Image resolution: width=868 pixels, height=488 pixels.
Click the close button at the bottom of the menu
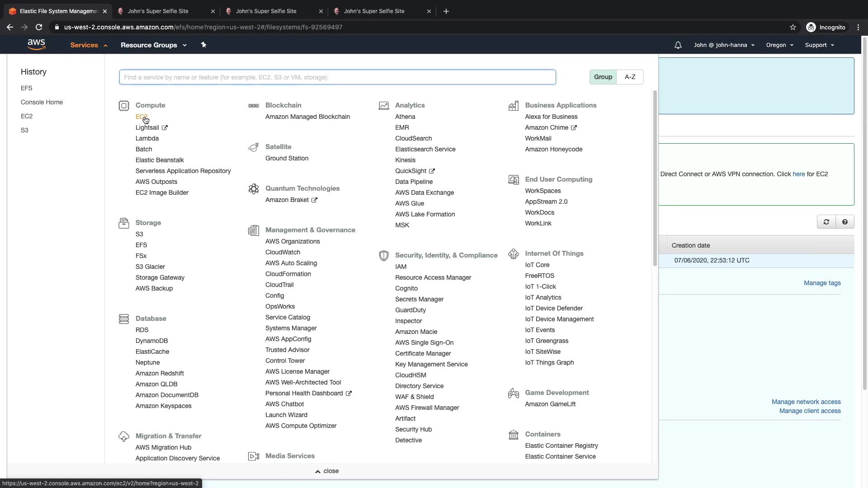tap(327, 471)
